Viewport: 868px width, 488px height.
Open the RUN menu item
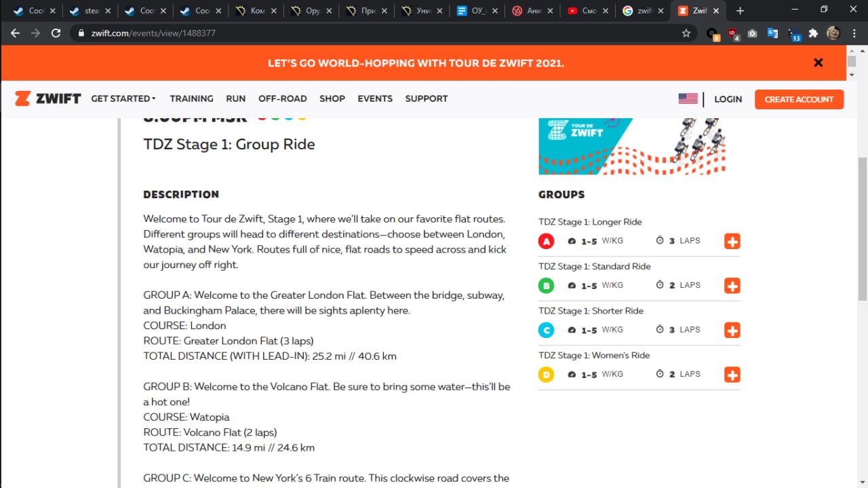point(236,98)
